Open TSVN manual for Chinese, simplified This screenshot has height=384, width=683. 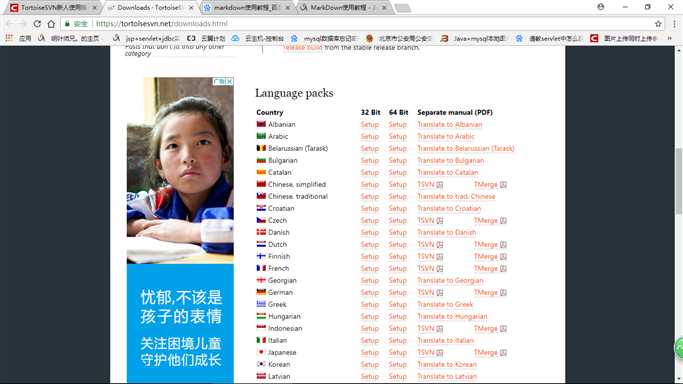pyautogui.click(x=426, y=185)
